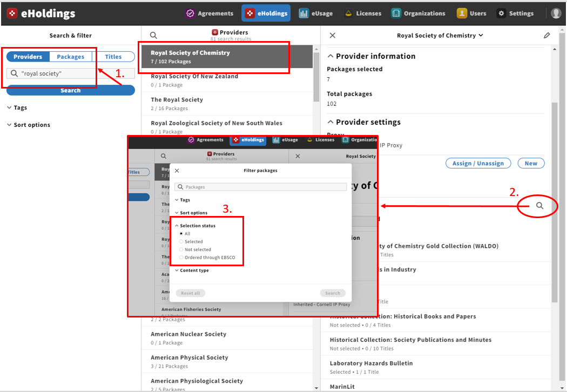Collapse the Selection status section
The height and width of the screenshot is (392, 567).
click(x=195, y=226)
